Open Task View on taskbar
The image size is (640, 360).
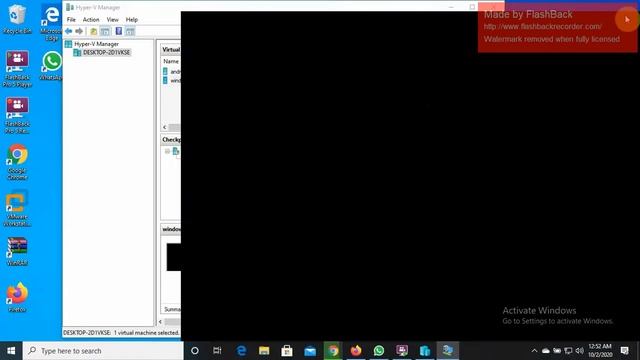(x=217, y=351)
